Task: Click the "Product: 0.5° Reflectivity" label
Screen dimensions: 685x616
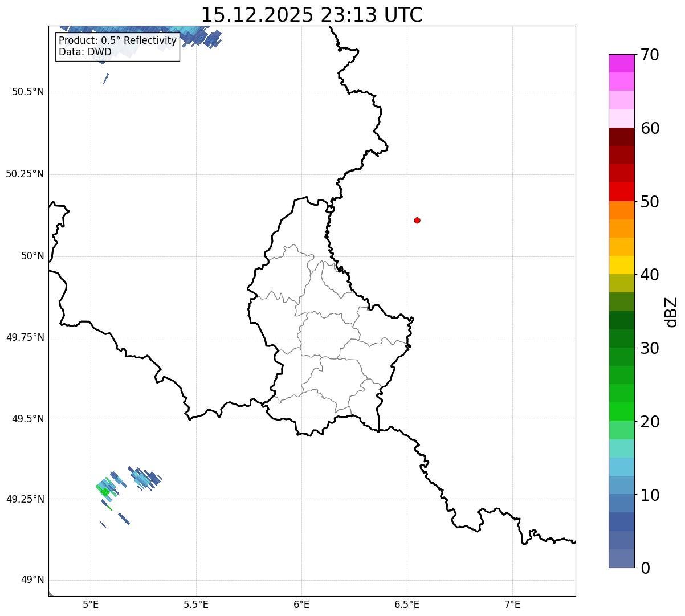Action: (x=117, y=41)
